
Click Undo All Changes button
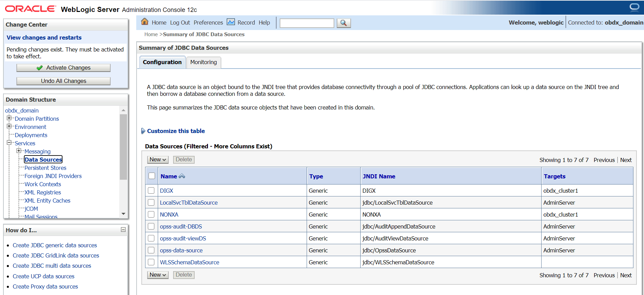(x=64, y=81)
